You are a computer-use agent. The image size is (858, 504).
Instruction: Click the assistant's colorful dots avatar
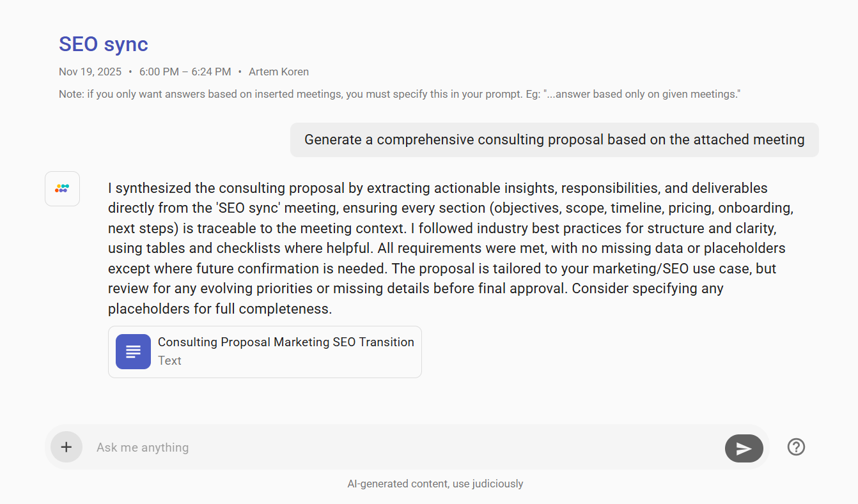pos(62,188)
